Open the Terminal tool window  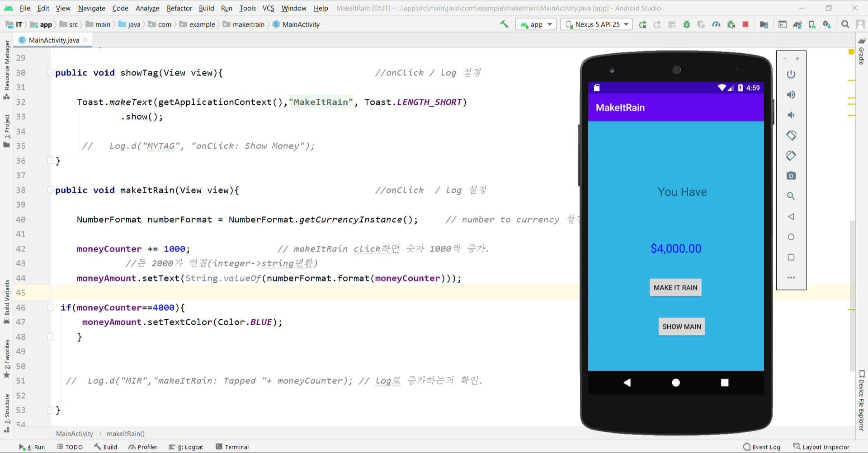(x=232, y=447)
